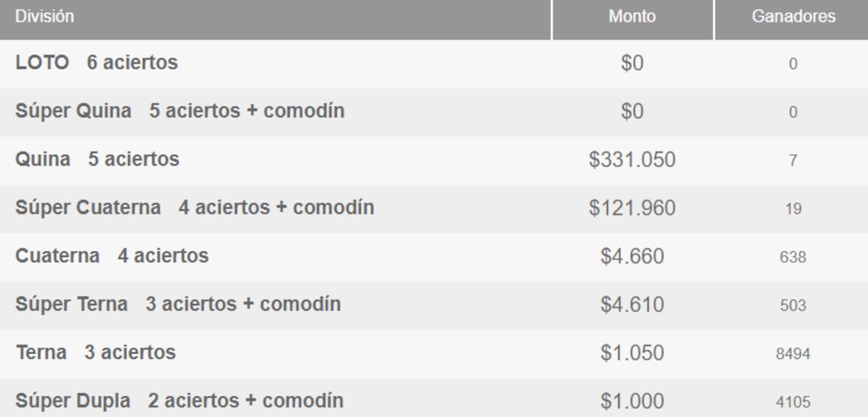
Task: Select the Ganadores column header
Action: 793,16
